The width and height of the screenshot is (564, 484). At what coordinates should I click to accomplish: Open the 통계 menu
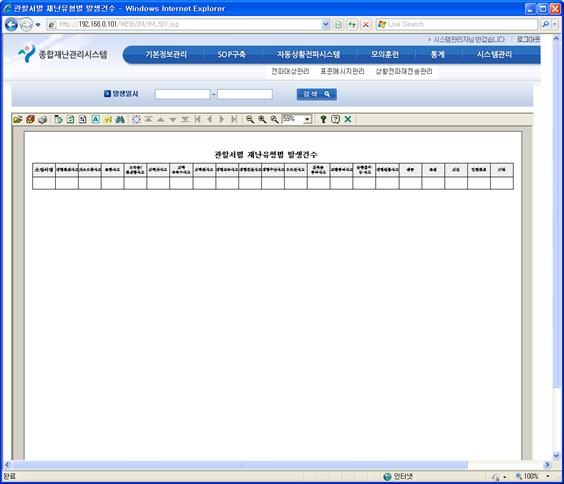[x=437, y=54]
